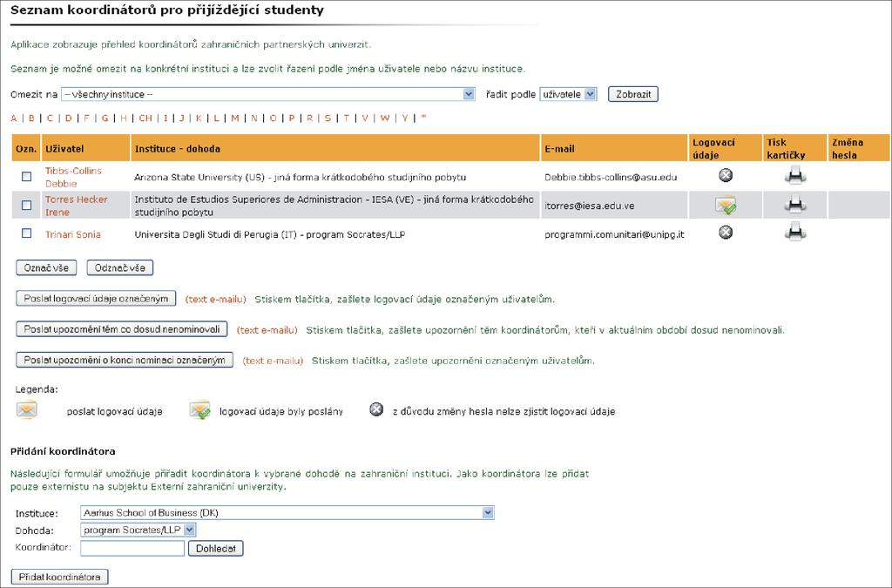Filter list by letter P
Viewport: 892px width, 588px height.
point(291,118)
